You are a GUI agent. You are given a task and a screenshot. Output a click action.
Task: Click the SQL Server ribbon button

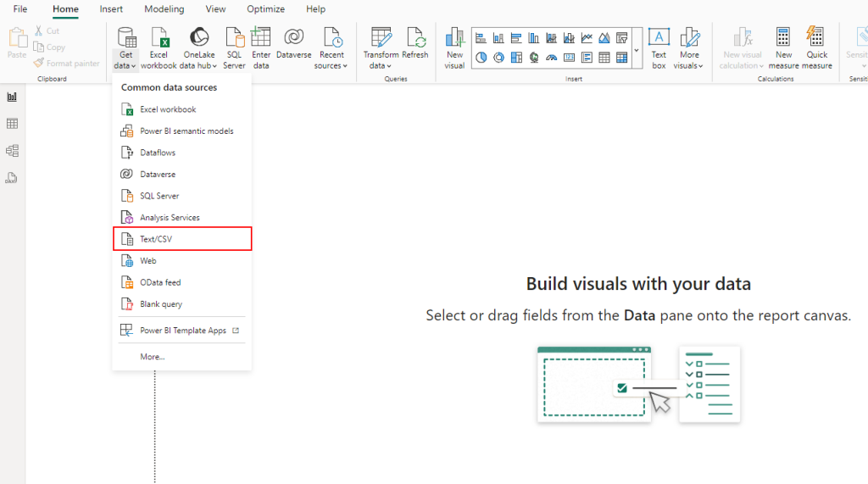(234, 48)
